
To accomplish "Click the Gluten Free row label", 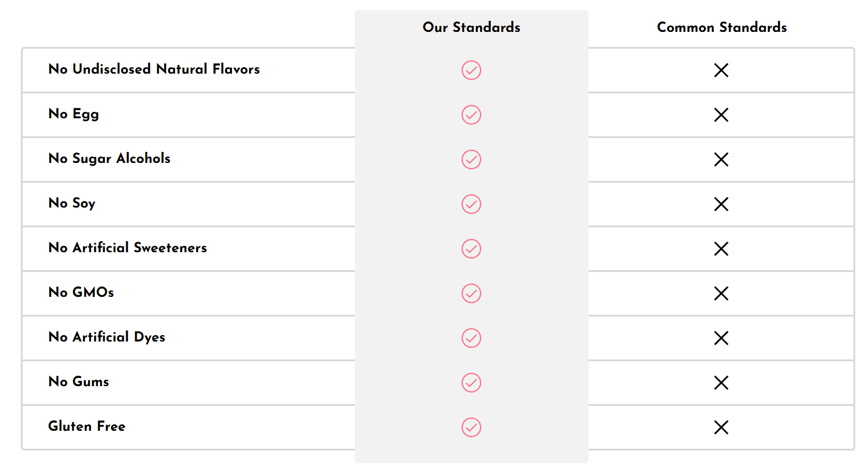I will point(87,427).
